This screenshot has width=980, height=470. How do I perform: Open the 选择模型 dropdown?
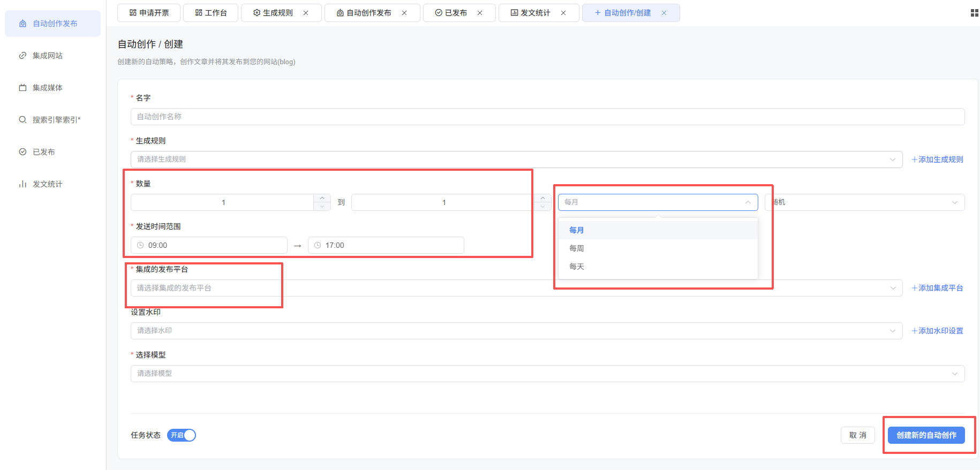(547, 374)
